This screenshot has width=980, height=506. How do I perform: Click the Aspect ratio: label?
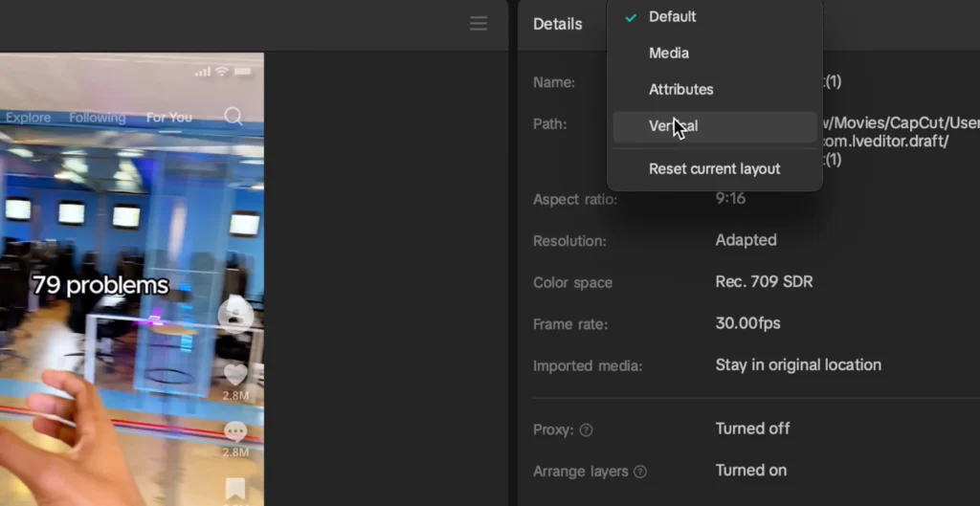[x=575, y=200]
